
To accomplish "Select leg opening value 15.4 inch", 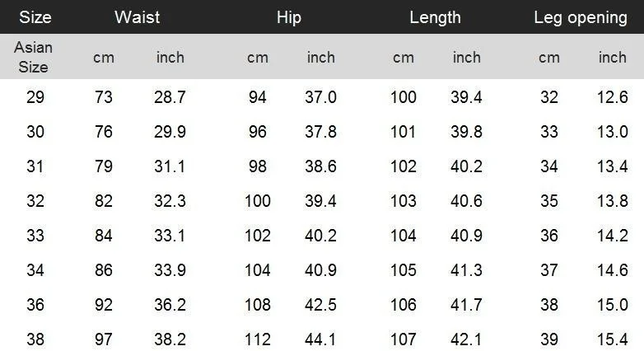I will click(613, 339).
